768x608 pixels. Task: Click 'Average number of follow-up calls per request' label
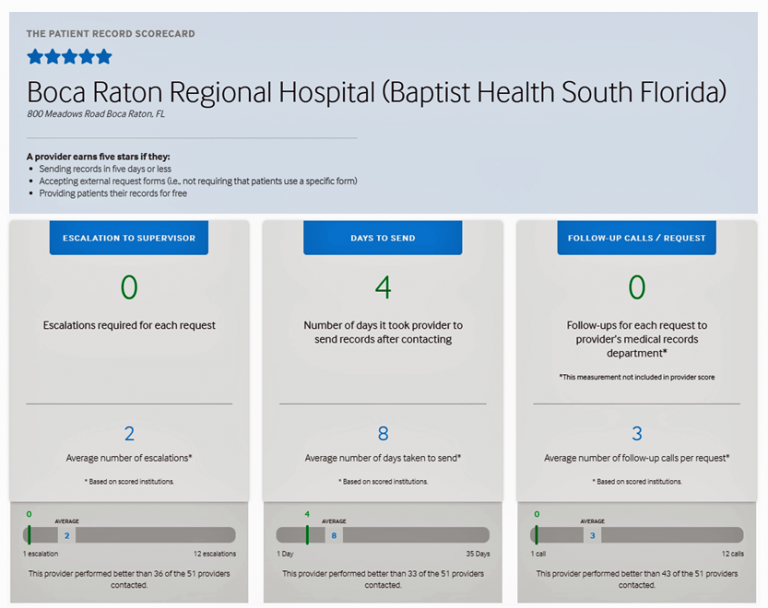tap(637, 458)
